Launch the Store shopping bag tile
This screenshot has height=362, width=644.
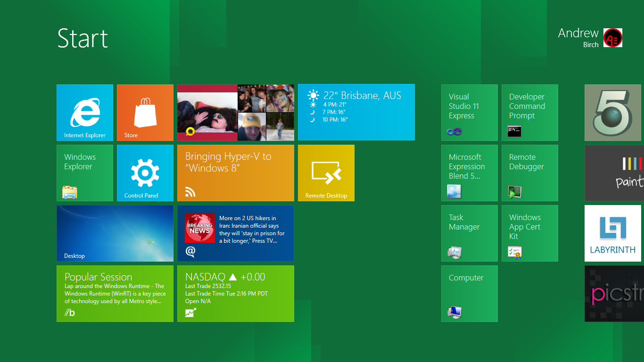(x=145, y=113)
